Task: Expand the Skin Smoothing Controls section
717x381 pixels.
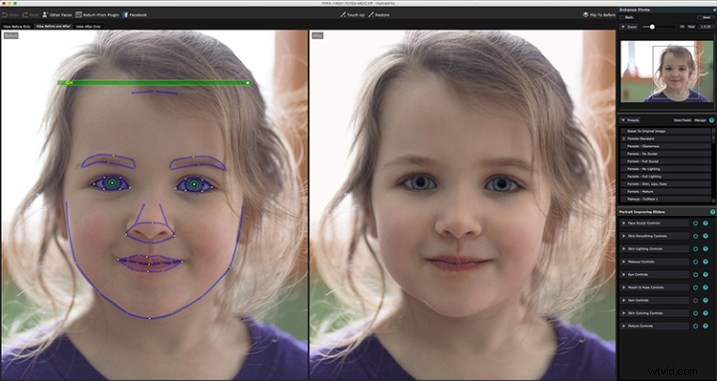Action: pyautogui.click(x=624, y=236)
